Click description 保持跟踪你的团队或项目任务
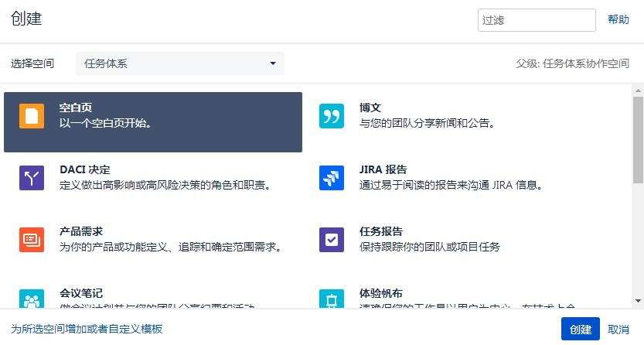The height and width of the screenshot is (345, 644). 430,247
